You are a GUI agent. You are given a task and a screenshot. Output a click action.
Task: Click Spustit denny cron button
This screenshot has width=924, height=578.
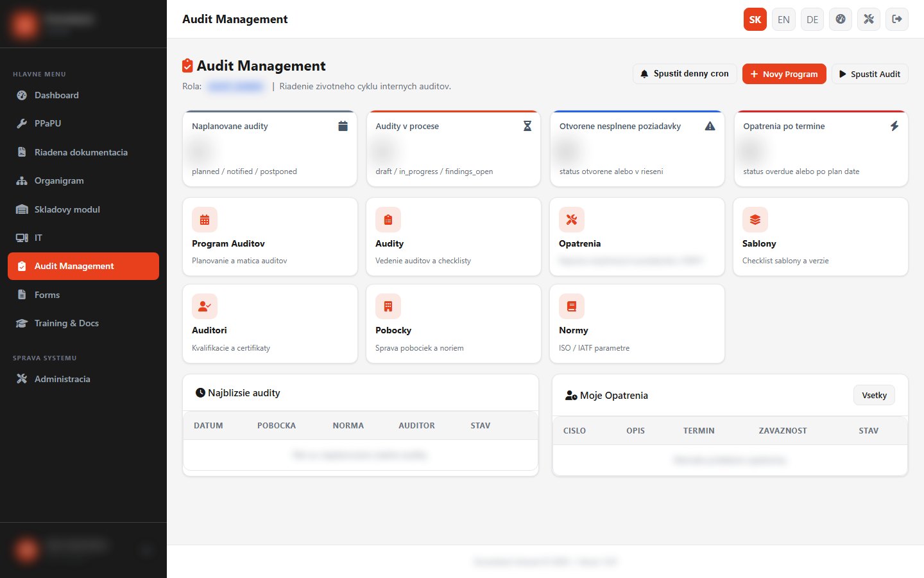click(x=685, y=74)
